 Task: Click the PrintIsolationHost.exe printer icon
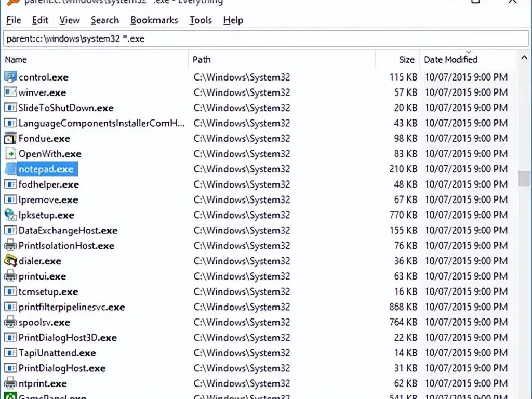pyautogui.click(x=10, y=246)
